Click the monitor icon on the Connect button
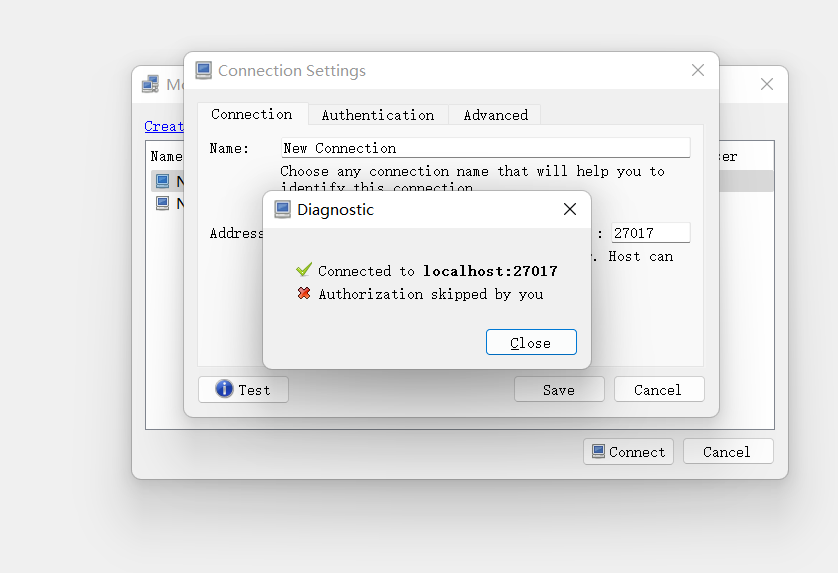The height and width of the screenshot is (573, 838). (x=598, y=452)
